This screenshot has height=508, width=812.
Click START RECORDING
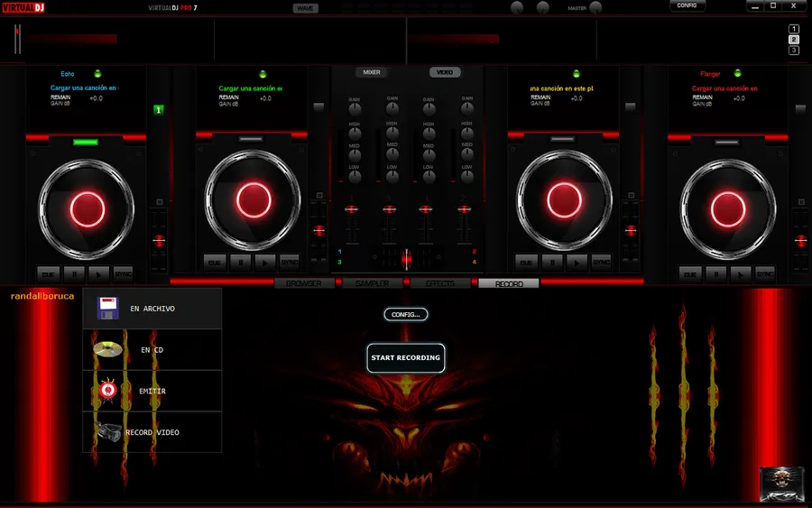point(405,358)
